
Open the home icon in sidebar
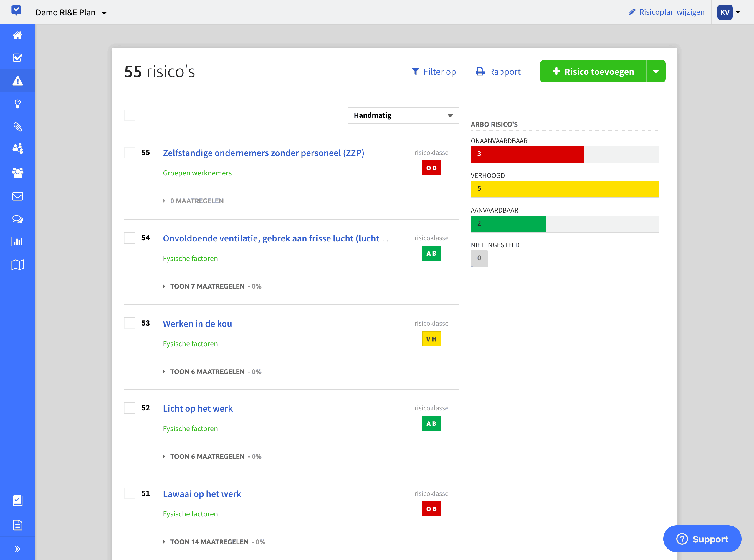point(17,35)
